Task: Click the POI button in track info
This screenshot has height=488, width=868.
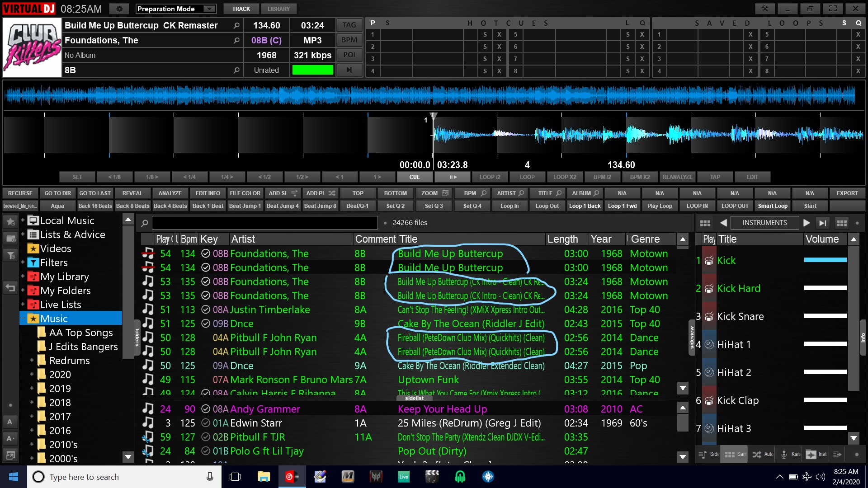Action: (x=349, y=55)
